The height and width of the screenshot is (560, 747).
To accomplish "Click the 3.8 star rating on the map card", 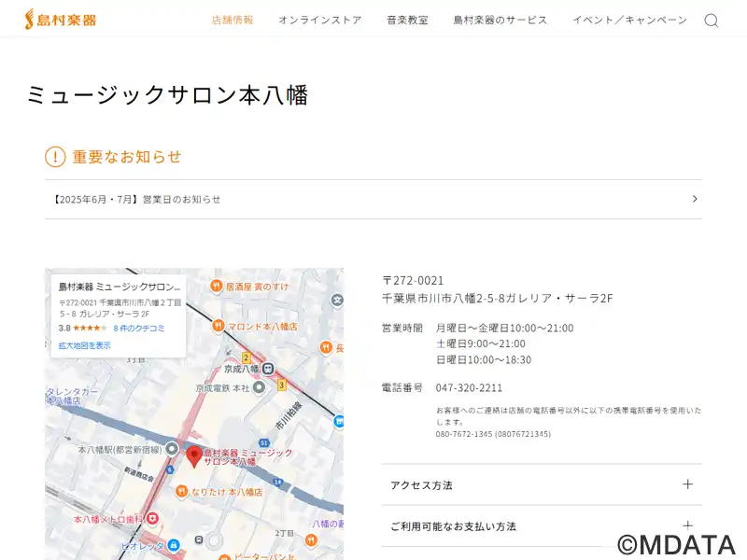I will pos(82,329).
